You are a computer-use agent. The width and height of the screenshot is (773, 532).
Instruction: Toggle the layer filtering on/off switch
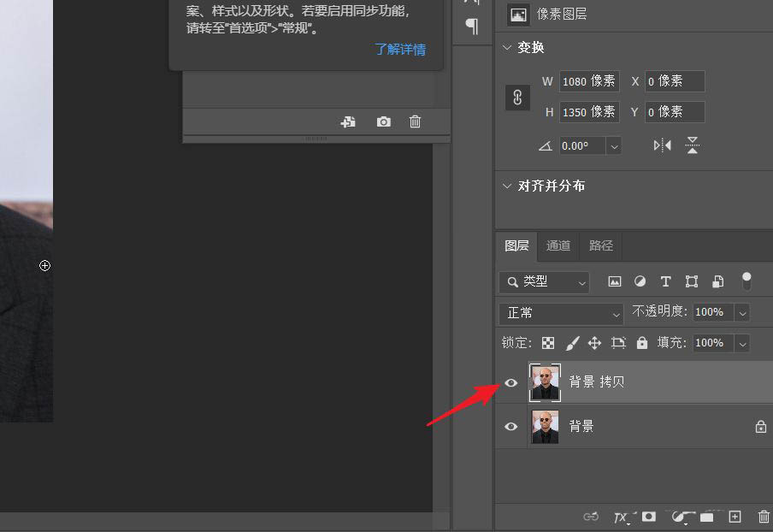pos(746,281)
